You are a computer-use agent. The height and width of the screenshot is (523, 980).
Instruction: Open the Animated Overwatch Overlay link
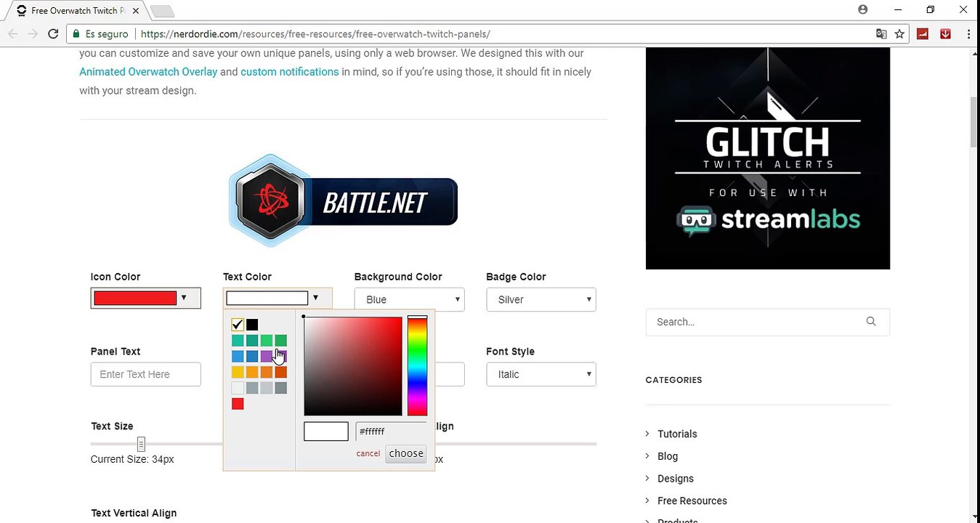[x=148, y=72]
